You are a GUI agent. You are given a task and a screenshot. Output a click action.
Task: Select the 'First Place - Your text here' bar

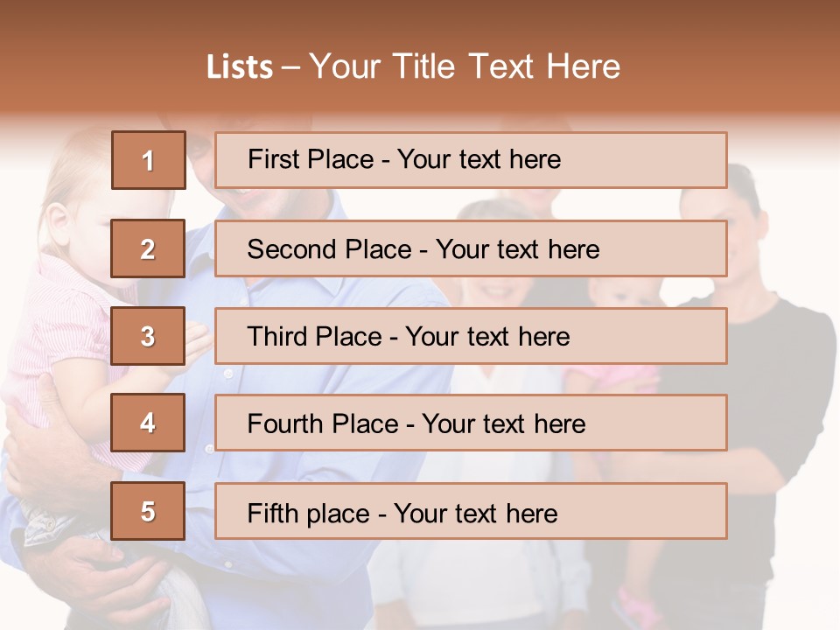pos(471,160)
